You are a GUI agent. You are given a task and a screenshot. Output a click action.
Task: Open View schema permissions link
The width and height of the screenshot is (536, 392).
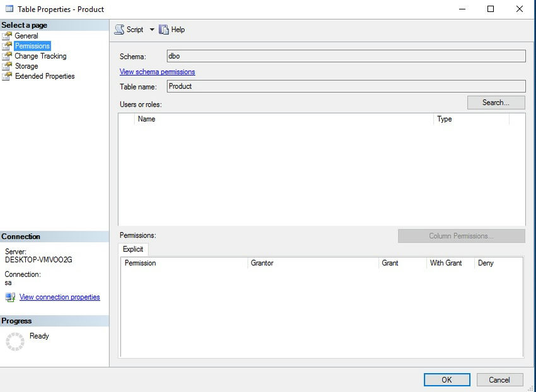[157, 71]
